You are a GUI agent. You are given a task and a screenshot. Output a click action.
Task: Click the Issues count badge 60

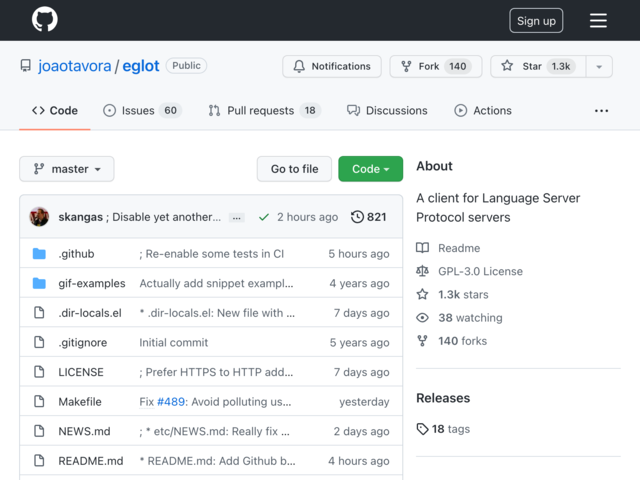tap(171, 111)
